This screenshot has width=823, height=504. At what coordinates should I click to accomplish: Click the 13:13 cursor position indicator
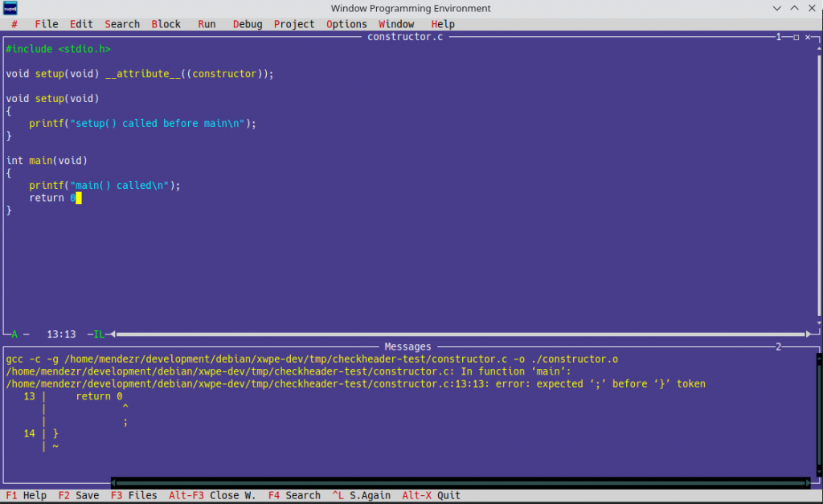[x=61, y=334]
